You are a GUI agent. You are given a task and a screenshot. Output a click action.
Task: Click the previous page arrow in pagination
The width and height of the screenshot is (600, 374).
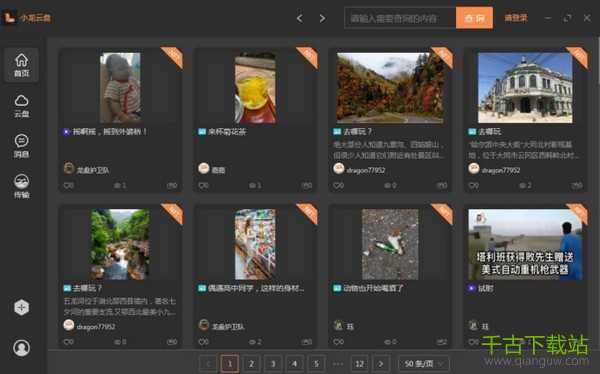coord(208,363)
